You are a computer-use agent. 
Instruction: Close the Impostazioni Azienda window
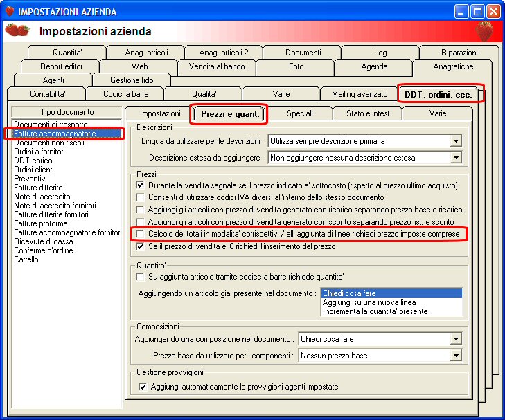(493, 12)
